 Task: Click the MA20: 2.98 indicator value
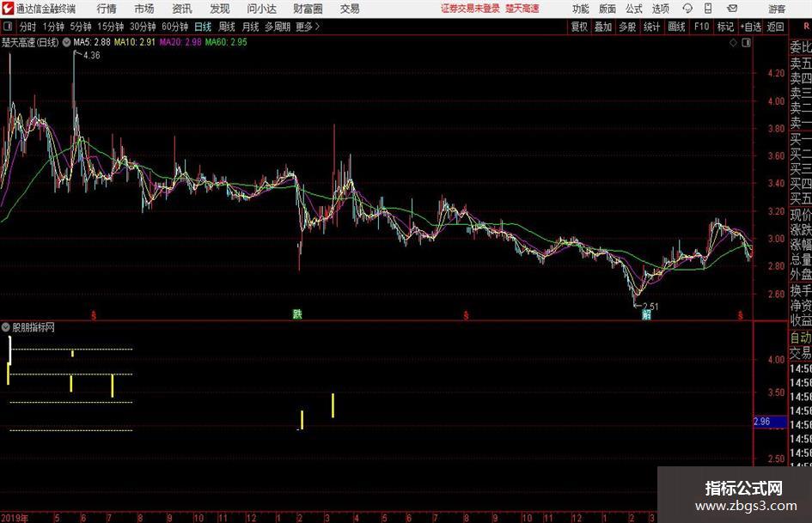point(180,42)
